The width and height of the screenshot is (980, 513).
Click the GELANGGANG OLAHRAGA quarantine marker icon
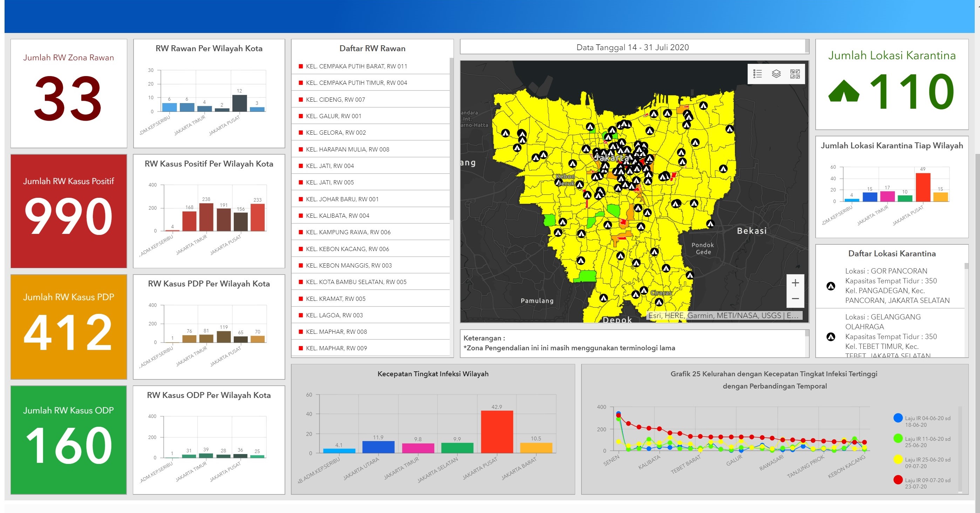tap(831, 336)
